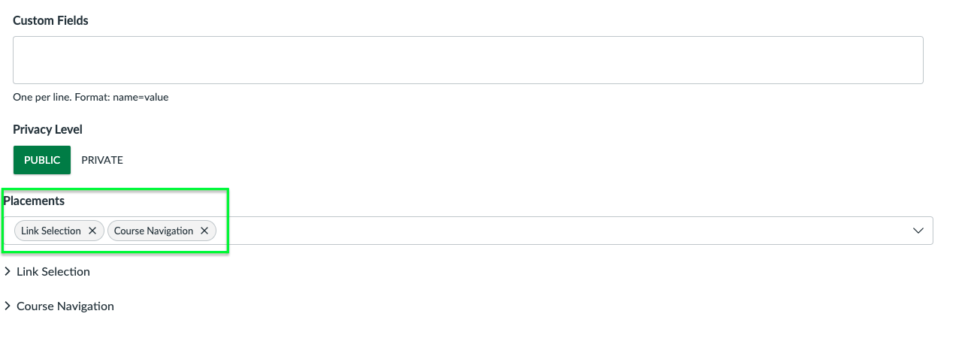Set privacy level to PRIVATE
The height and width of the screenshot is (344, 980).
[x=102, y=160]
